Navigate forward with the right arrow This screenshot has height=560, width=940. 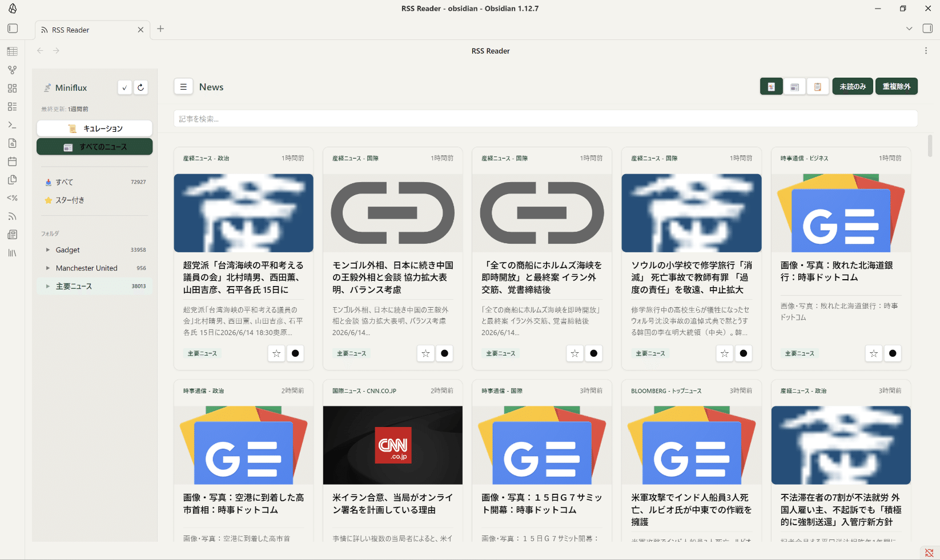coord(56,51)
